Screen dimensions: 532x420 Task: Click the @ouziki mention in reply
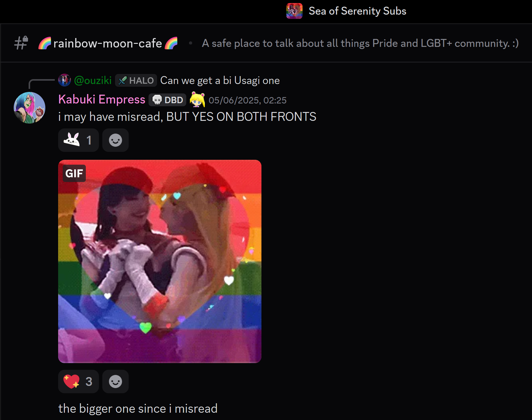(93, 80)
